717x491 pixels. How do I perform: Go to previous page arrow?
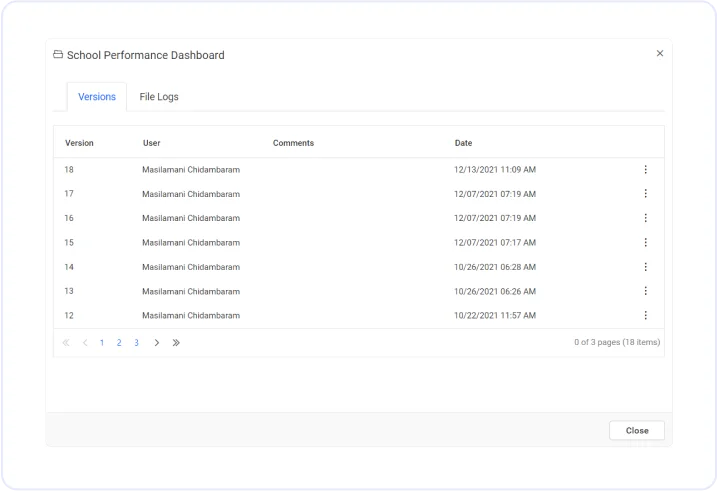pos(85,342)
